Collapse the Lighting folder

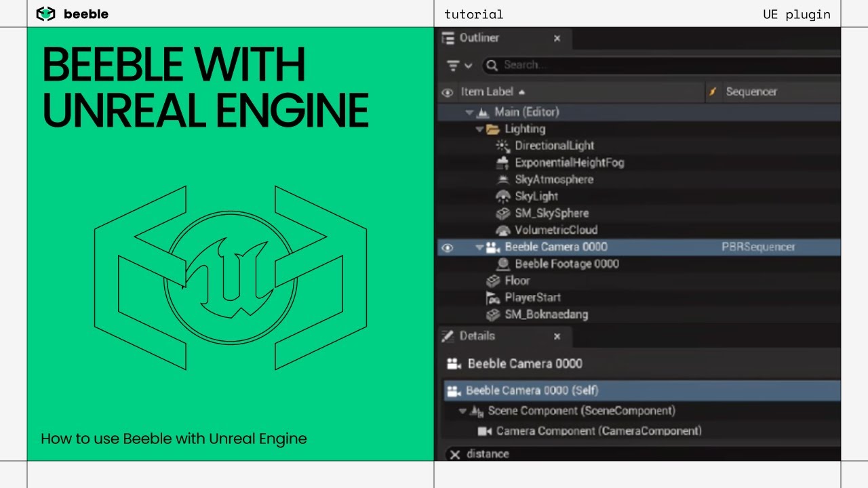[x=479, y=129]
